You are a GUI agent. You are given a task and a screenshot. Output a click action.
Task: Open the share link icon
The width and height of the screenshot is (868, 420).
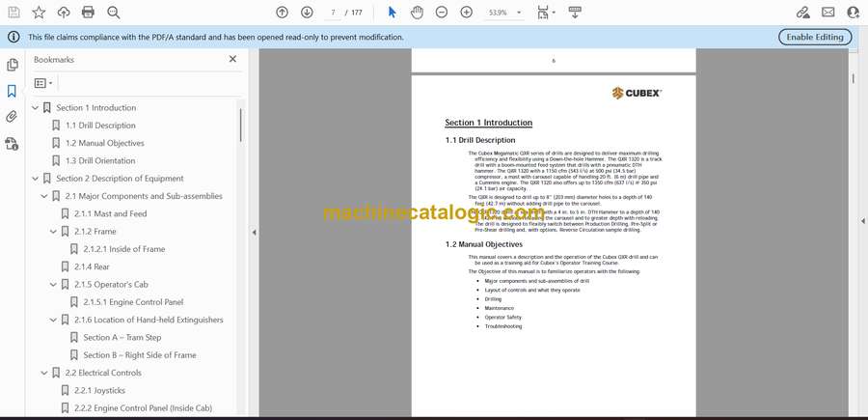pos(802,13)
